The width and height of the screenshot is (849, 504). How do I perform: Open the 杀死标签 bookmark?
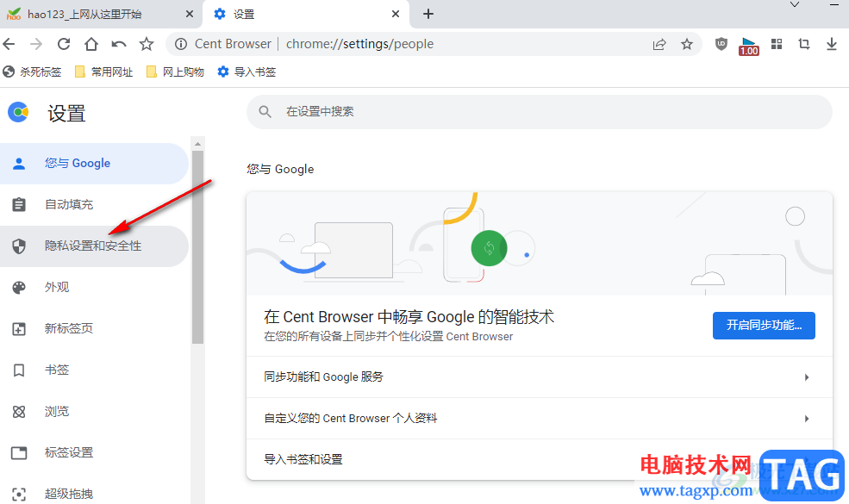32,72
